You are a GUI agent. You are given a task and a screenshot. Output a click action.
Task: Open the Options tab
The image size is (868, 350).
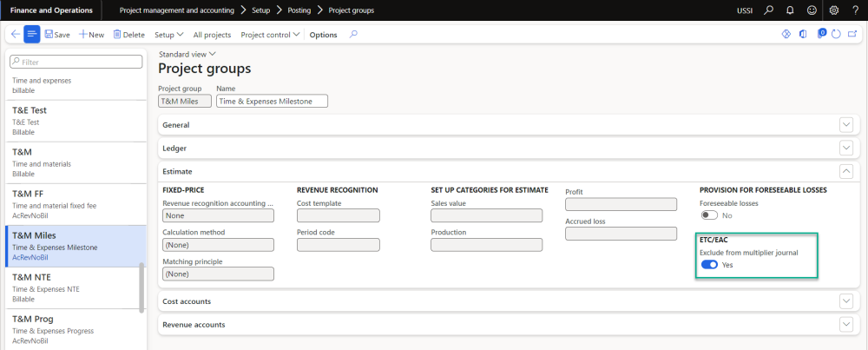click(323, 35)
